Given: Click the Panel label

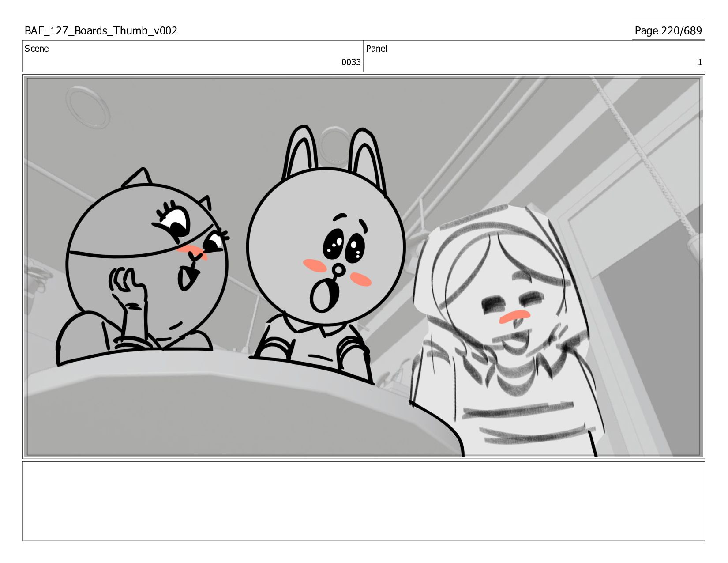Looking at the screenshot, I should 376,49.
